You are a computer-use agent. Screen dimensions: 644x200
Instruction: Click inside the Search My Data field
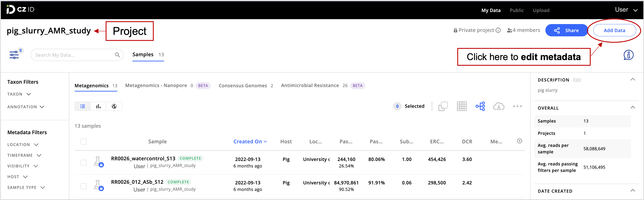72,55
